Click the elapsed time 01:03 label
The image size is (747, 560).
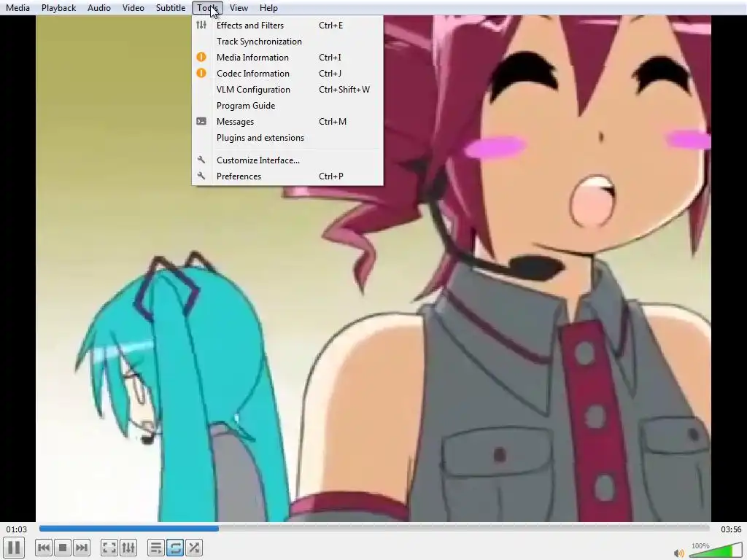16,529
